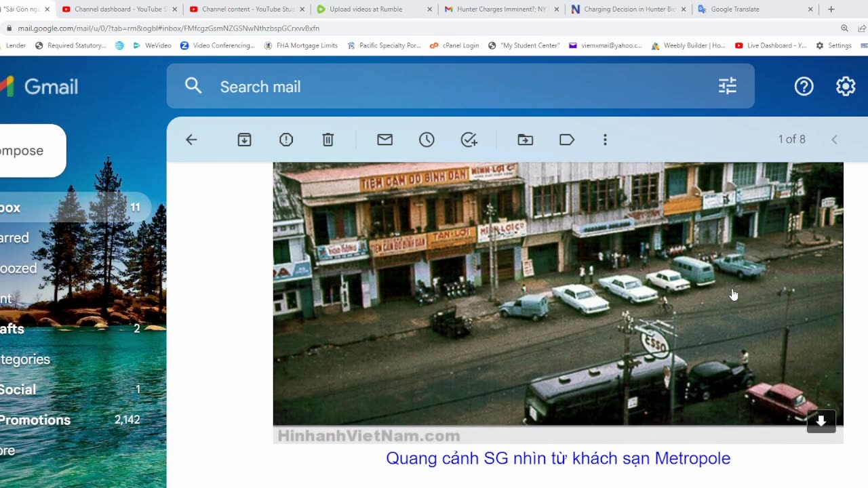Open FHA Mortgage Limits bookmark
Screen dimensions: 868x488
click(x=300, y=45)
